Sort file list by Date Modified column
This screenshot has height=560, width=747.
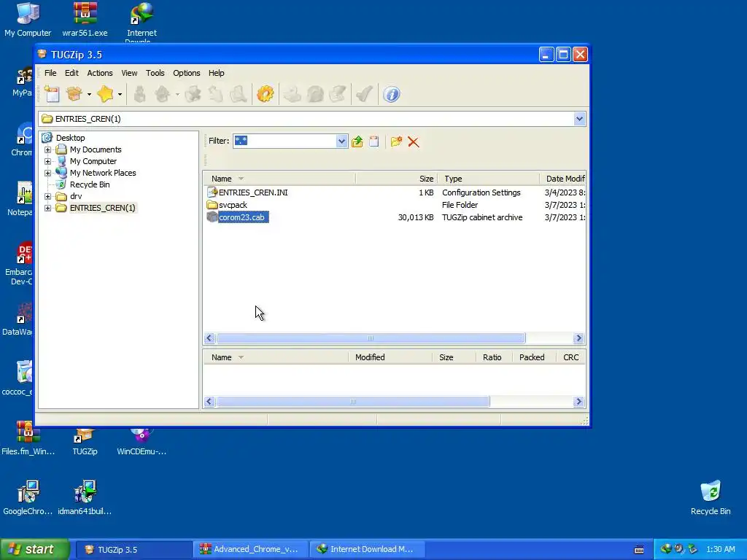click(562, 179)
